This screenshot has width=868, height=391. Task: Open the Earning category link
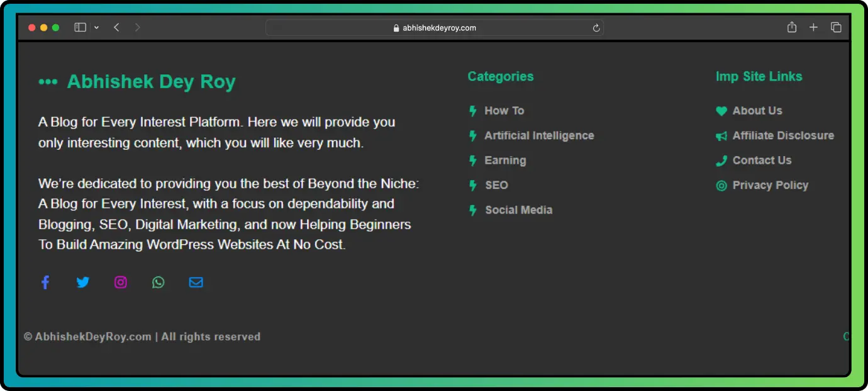tap(505, 161)
